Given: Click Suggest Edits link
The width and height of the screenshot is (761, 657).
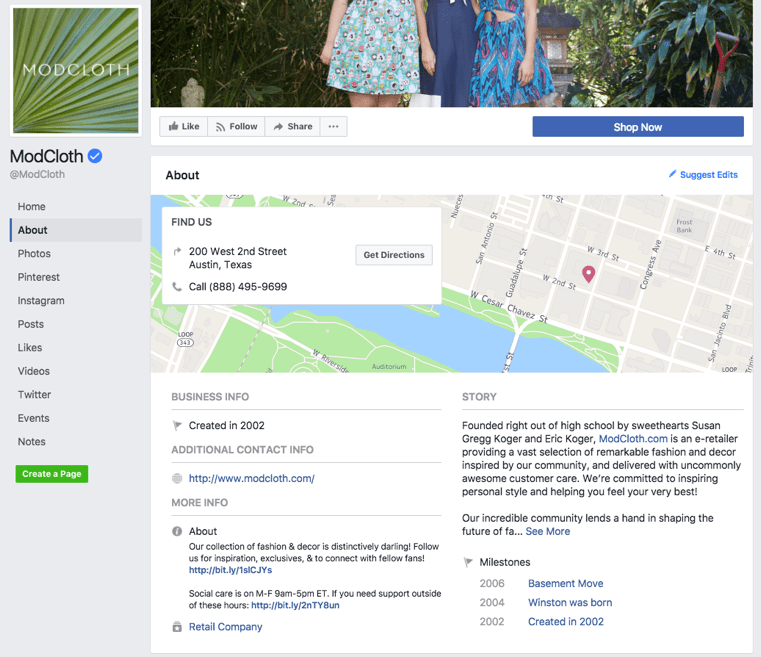Looking at the screenshot, I should [x=709, y=175].
